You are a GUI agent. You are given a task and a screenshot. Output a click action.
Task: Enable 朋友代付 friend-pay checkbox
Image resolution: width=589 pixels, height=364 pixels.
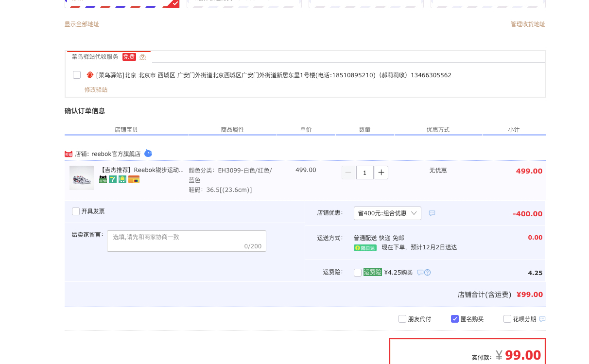402,319
